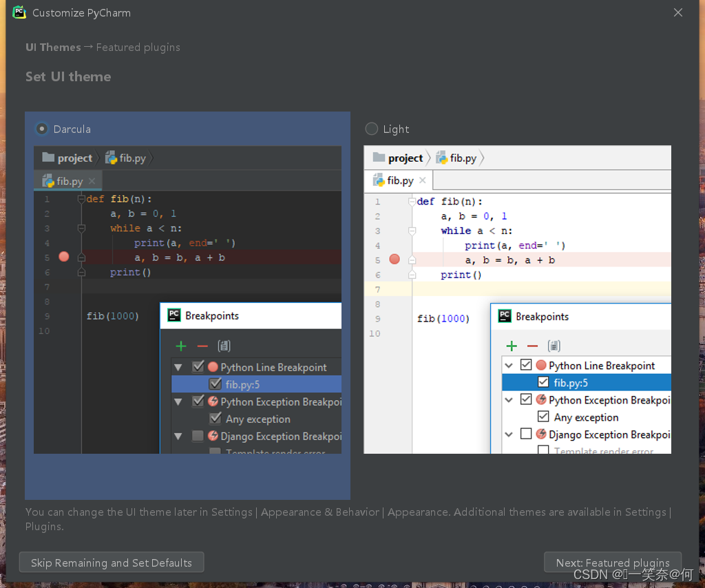
Task: Click Python Exception lightning icon in Light preview
Action: point(541,399)
